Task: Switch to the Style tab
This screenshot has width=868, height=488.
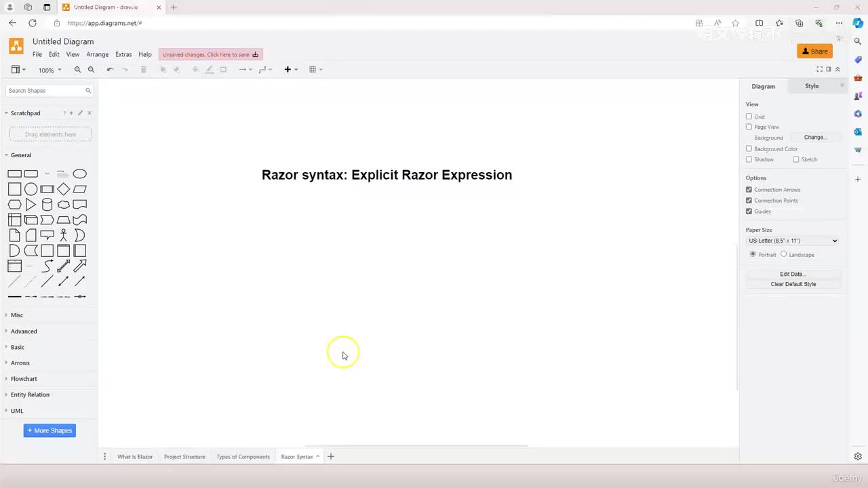Action: tap(812, 86)
